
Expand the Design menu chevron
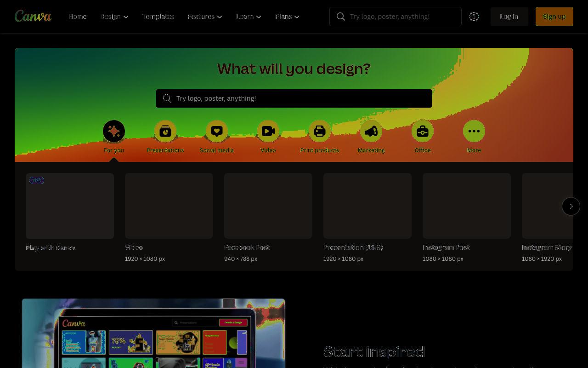tap(126, 17)
